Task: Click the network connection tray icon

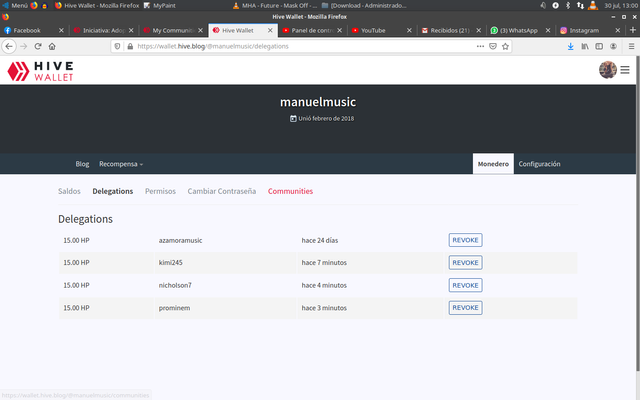Action: tap(580, 6)
